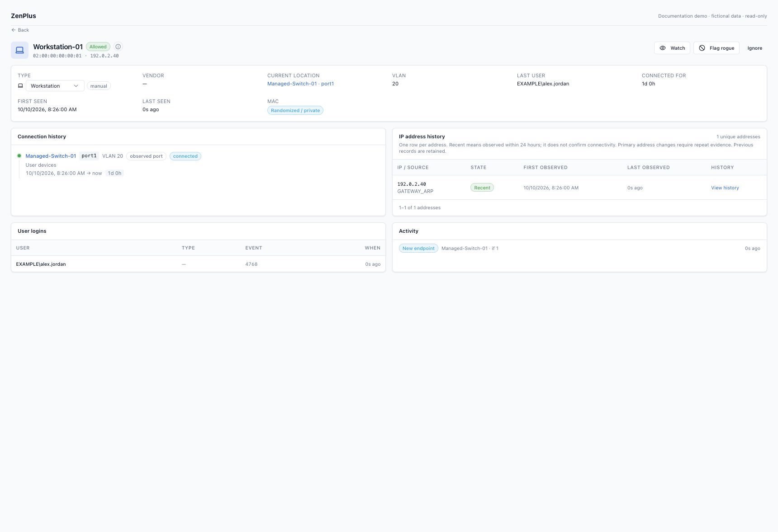Ignore this device
The image size is (778, 532).
754,48
